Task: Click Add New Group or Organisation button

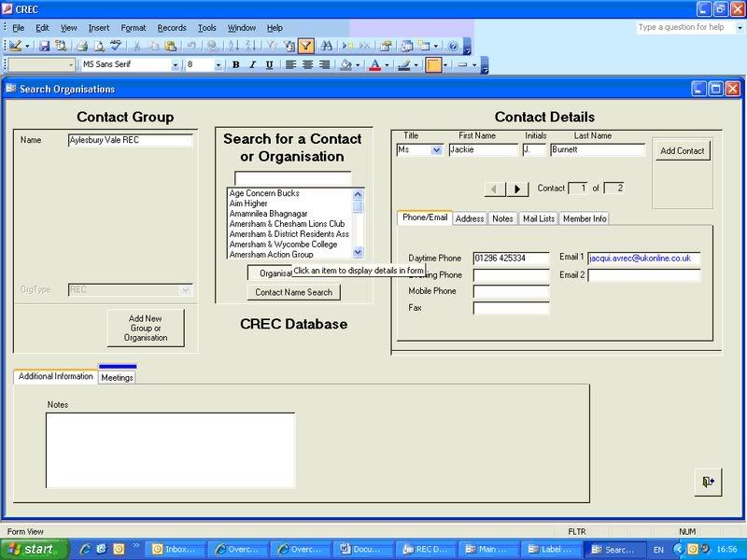Action: coord(146,329)
